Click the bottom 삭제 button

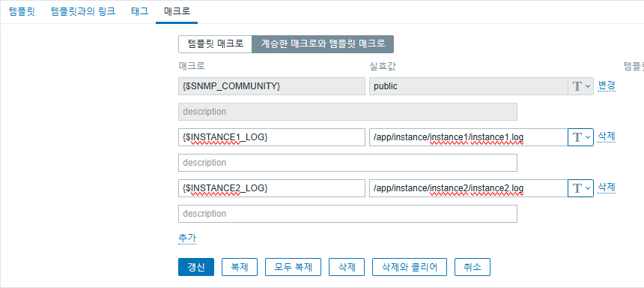pyautogui.click(x=346, y=267)
